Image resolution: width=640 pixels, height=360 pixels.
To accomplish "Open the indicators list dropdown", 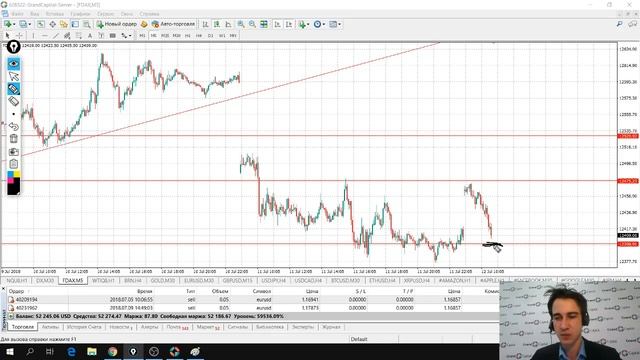I will tap(303, 24).
